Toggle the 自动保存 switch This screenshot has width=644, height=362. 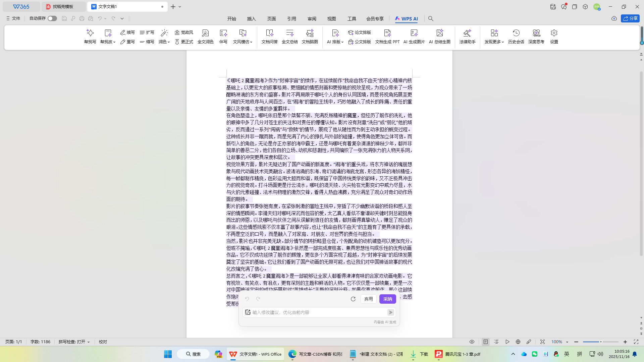pos(52,18)
